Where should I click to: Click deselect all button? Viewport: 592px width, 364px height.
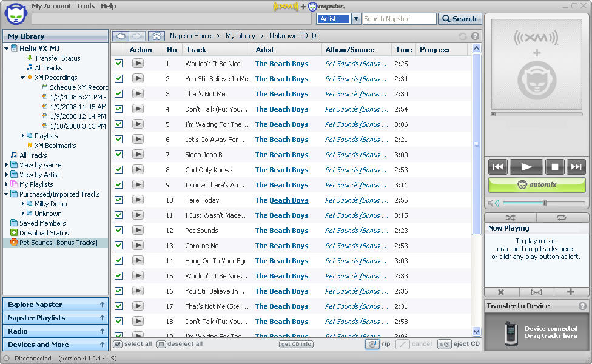180,344
